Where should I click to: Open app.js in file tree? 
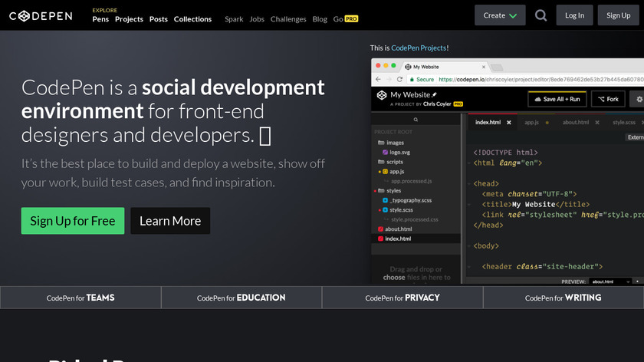click(393, 171)
